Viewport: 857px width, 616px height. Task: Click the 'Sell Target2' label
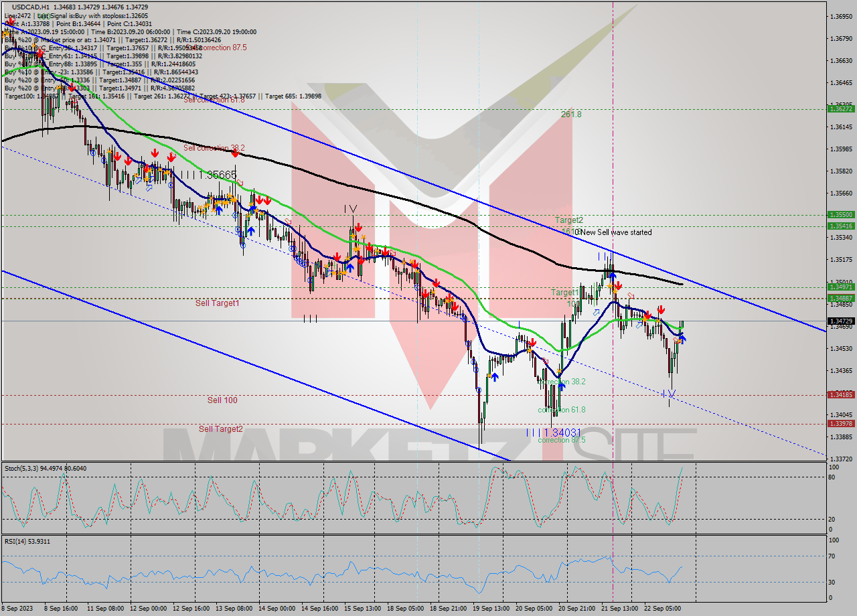[221, 429]
